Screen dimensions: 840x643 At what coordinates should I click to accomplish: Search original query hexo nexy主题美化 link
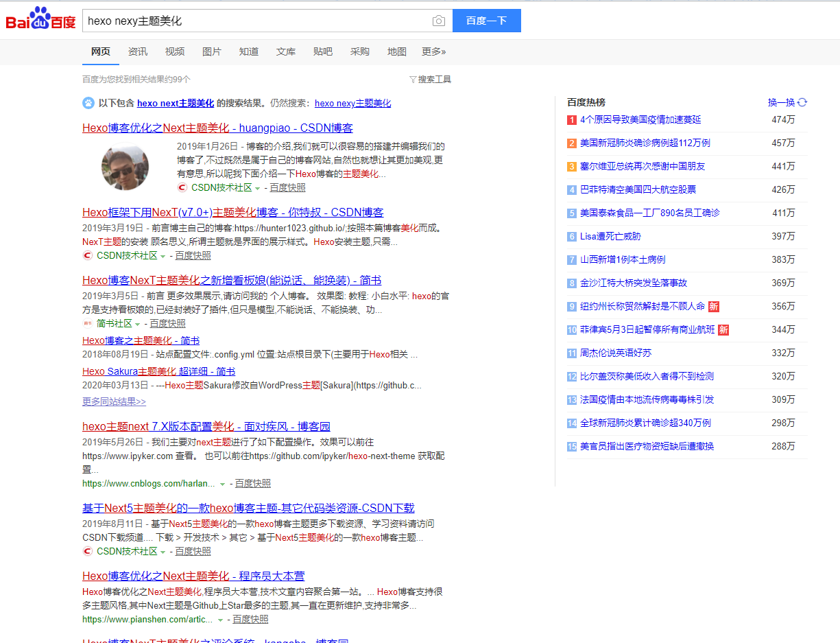point(352,103)
